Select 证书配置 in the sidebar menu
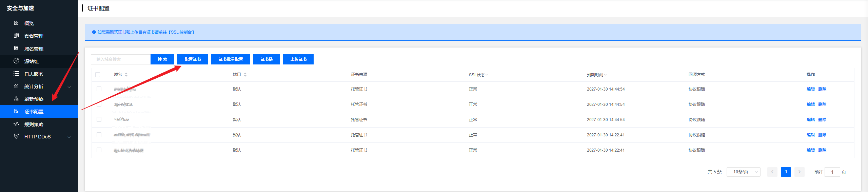The width and height of the screenshot is (868, 192). pyautogui.click(x=34, y=112)
